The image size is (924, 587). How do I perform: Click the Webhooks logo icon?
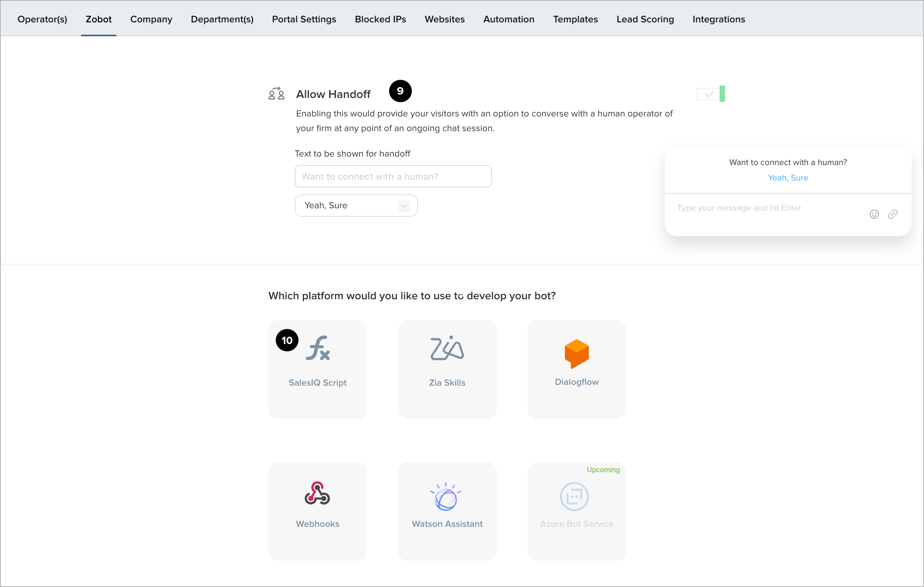click(x=317, y=493)
